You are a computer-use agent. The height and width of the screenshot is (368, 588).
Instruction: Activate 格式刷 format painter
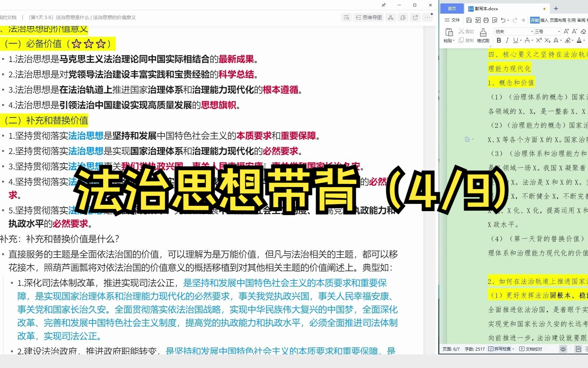pyautogui.click(x=483, y=35)
